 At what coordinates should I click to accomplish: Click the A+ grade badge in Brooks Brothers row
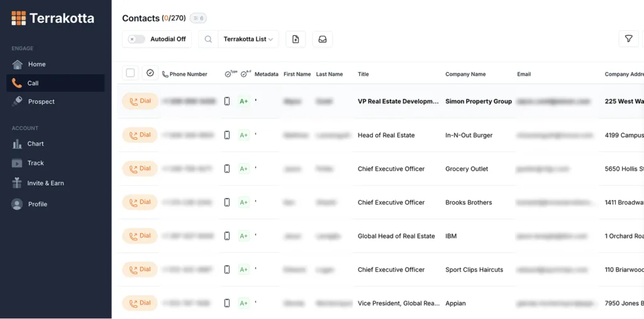pos(244,203)
